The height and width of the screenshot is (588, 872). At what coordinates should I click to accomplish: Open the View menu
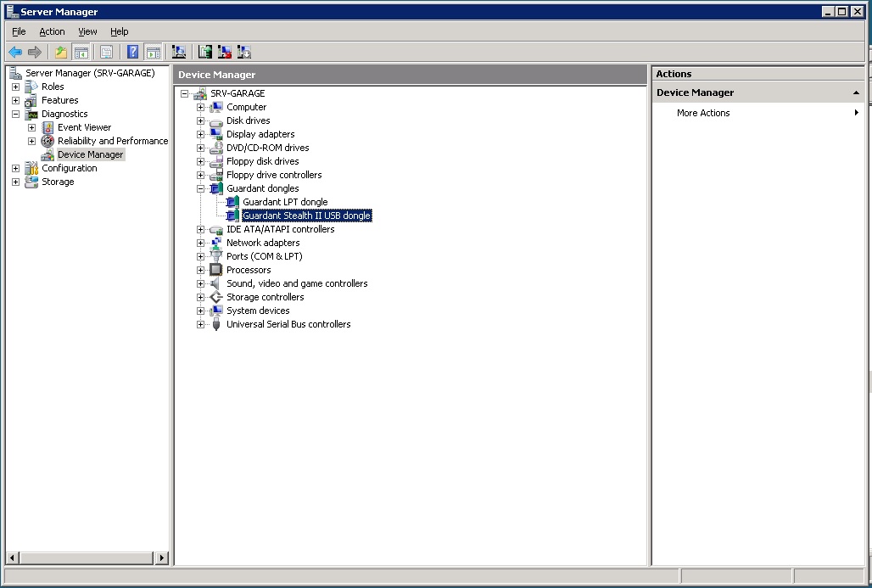pos(87,31)
